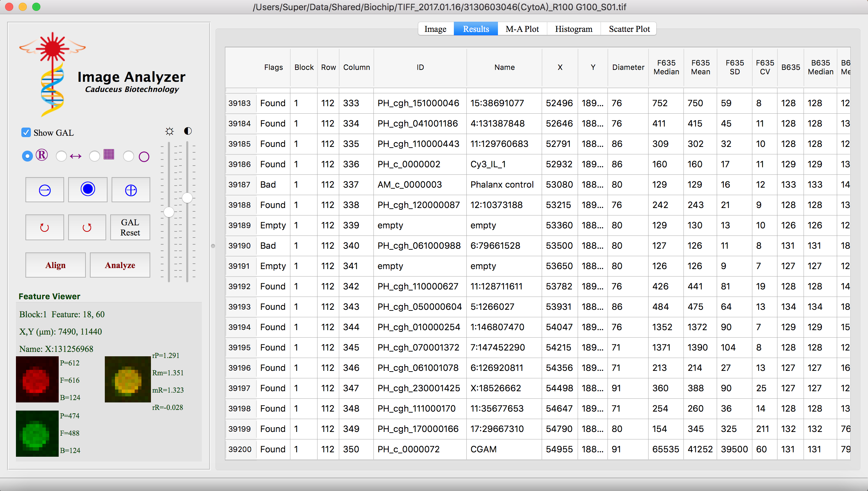This screenshot has width=868, height=491.
Task: Open the Histogram tab
Action: pyautogui.click(x=573, y=29)
